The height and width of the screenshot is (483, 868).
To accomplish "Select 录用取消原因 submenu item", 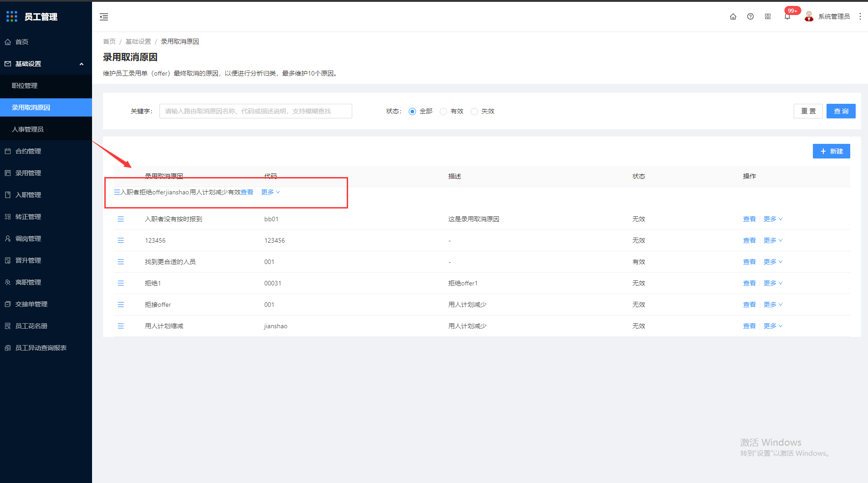I will tap(46, 107).
